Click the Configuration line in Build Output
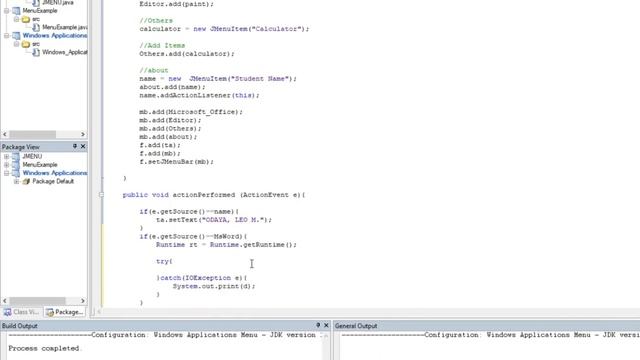This screenshot has width=640, height=360. pos(165,335)
